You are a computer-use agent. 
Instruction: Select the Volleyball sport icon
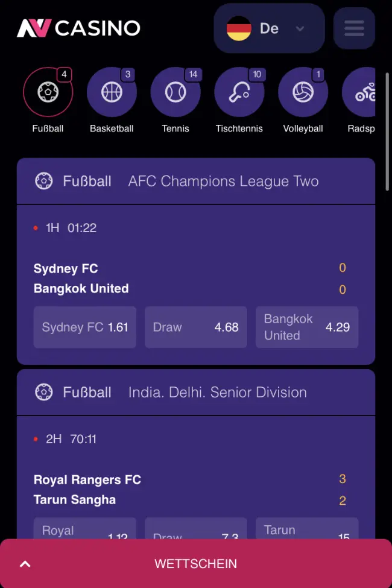tap(303, 92)
